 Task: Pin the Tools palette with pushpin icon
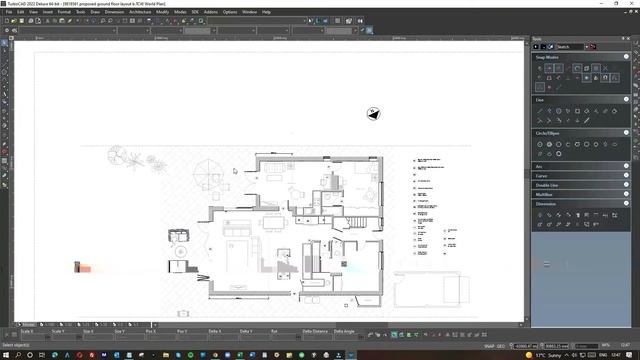point(623,38)
